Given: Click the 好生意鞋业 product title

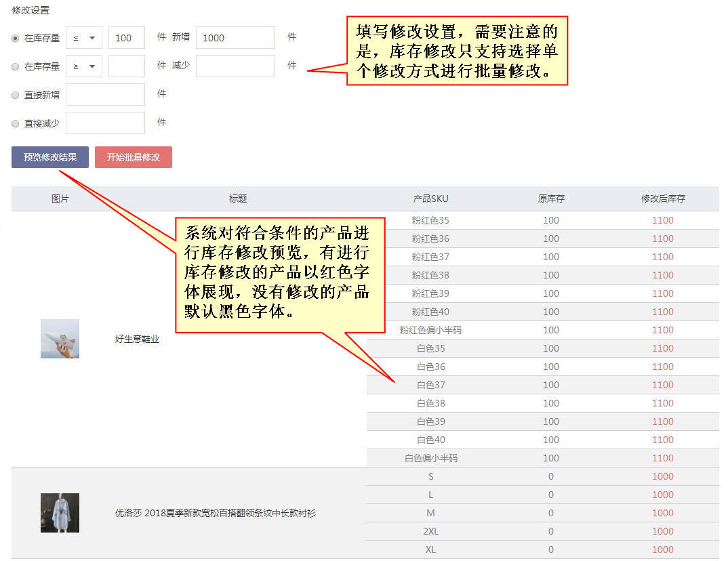Looking at the screenshot, I should (x=137, y=339).
